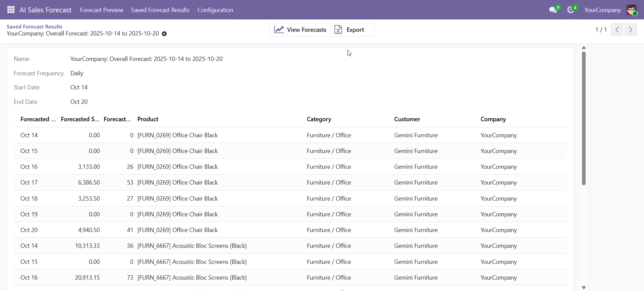The height and width of the screenshot is (291, 644).
Task: Click the scrollbar down arrow
Action: coord(584,288)
